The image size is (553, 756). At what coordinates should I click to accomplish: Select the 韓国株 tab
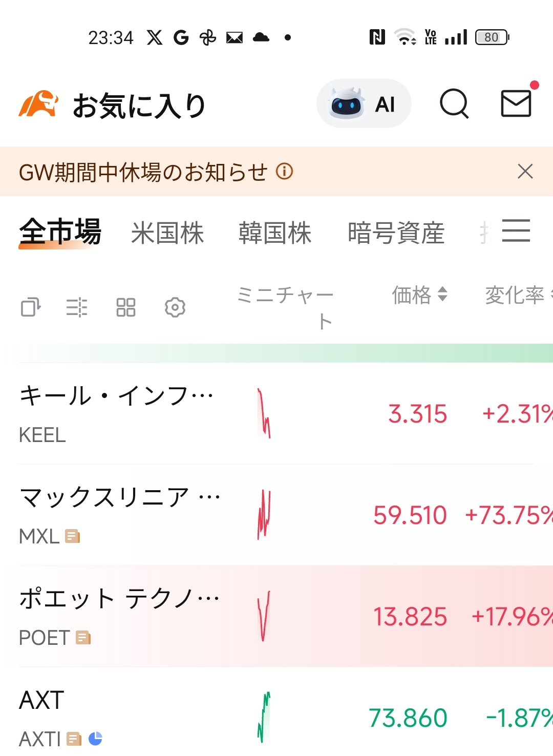(275, 233)
